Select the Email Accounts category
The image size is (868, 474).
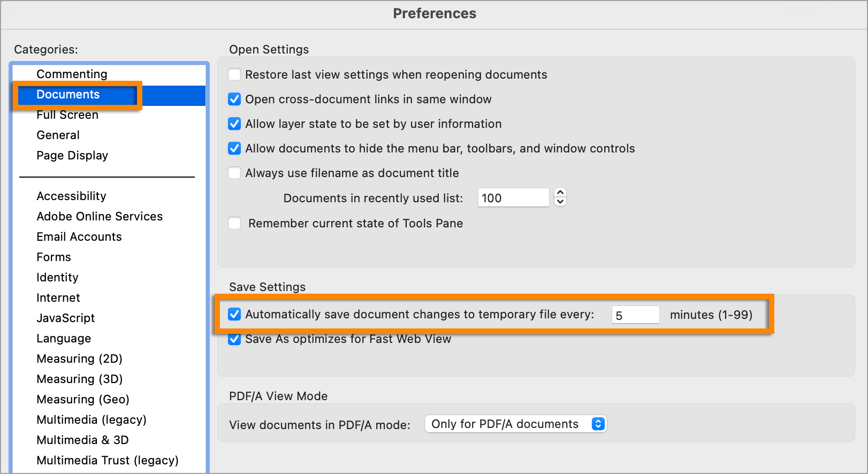(79, 236)
